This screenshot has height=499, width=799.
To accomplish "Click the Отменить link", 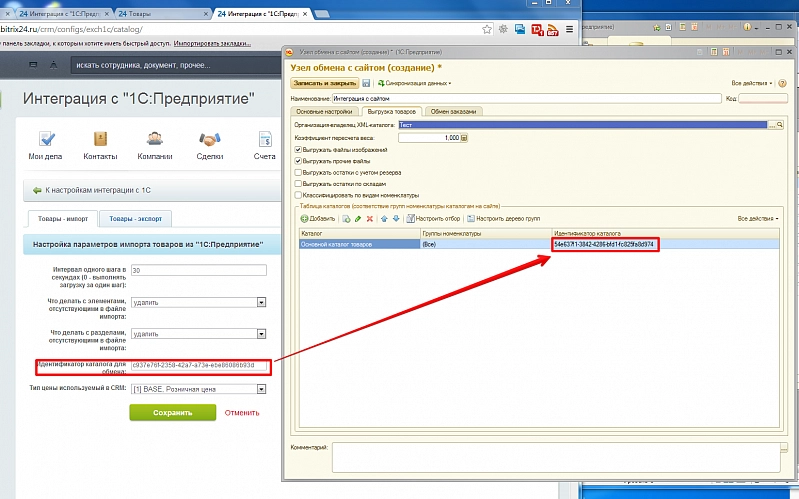I will tap(241, 412).
